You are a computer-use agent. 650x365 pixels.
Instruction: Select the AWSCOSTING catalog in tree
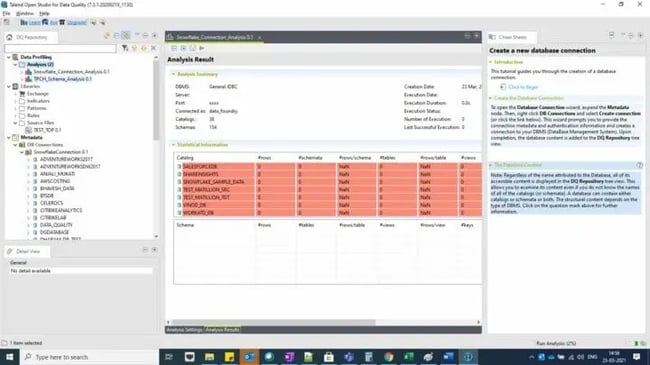point(55,181)
